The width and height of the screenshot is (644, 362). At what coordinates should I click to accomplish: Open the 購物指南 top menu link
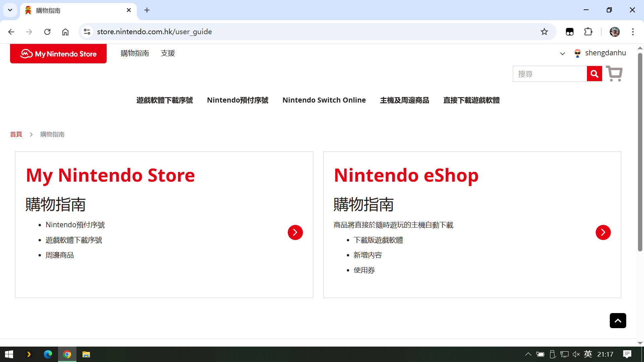[x=135, y=53]
